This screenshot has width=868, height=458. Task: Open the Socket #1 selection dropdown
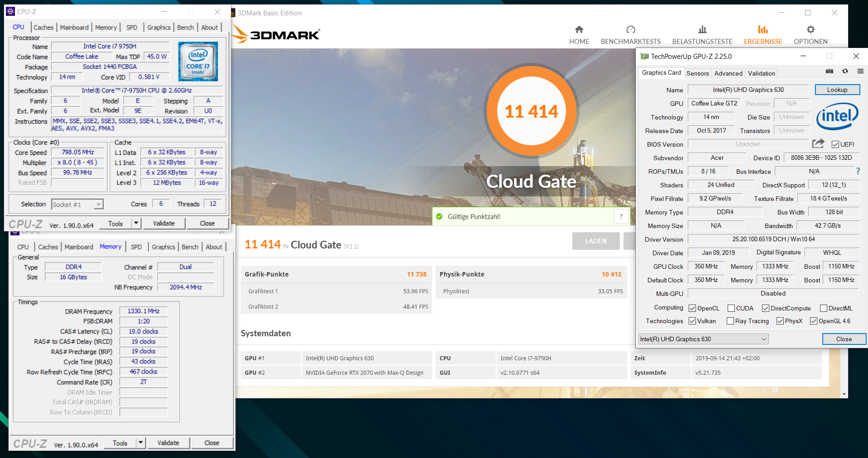77,205
